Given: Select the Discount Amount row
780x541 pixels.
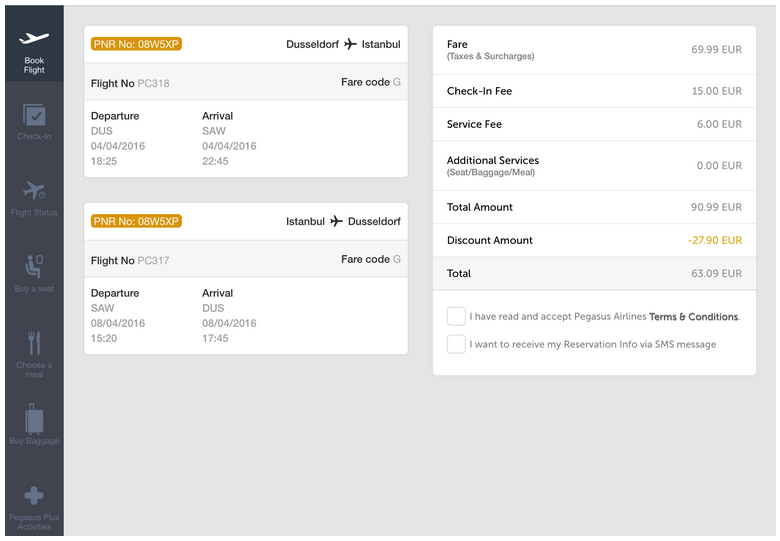Looking at the screenshot, I should click(x=594, y=240).
